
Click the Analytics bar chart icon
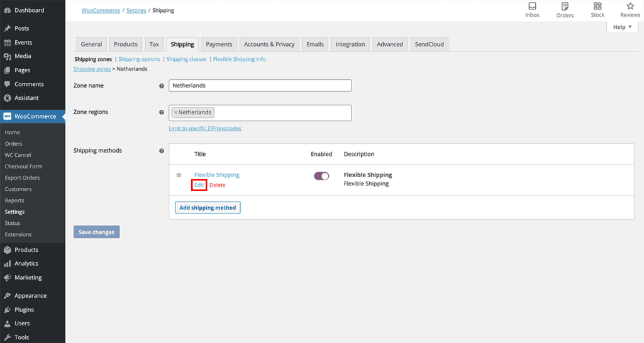[8, 263]
